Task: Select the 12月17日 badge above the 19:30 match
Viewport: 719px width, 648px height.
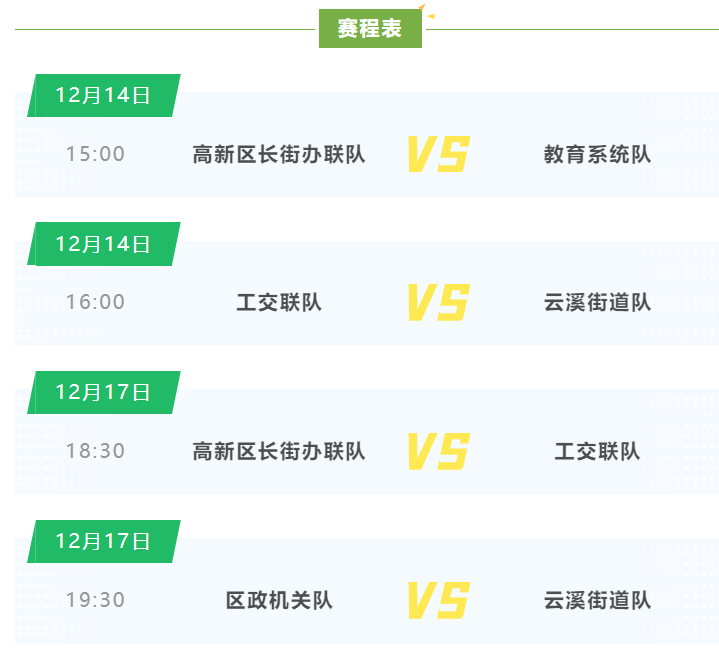Action: [x=103, y=541]
